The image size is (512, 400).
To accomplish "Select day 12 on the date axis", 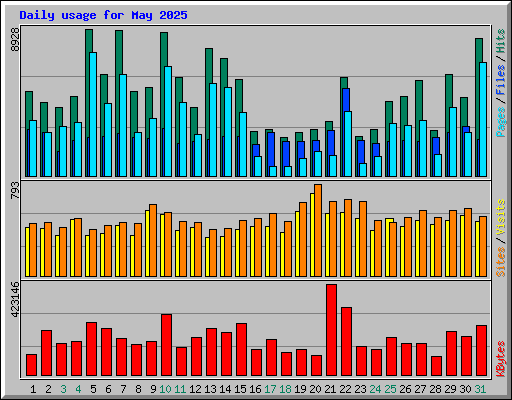I will (x=195, y=389).
